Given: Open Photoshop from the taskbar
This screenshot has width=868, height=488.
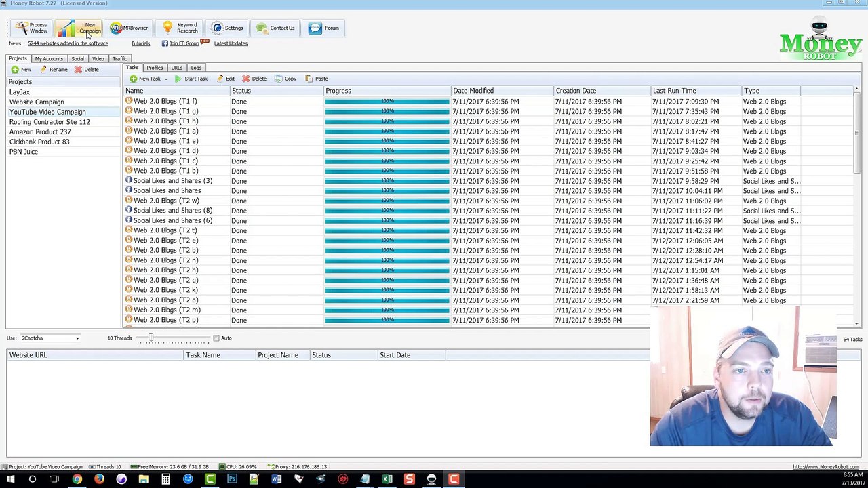Looking at the screenshot, I should click(232, 479).
